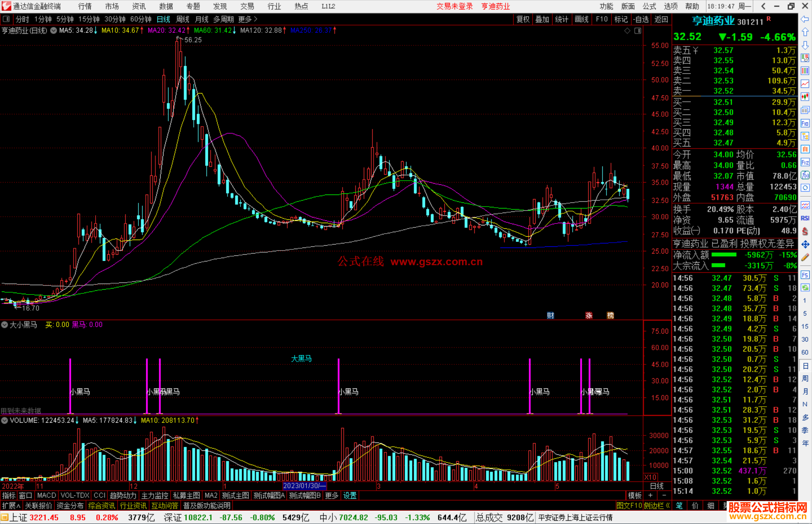Click the pencil drawing tool icon
This screenshot has height=524, width=812.
tap(805, 258)
